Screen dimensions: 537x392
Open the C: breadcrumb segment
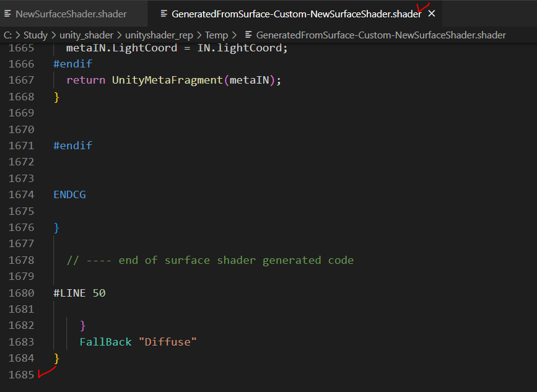[x=7, y=35]
